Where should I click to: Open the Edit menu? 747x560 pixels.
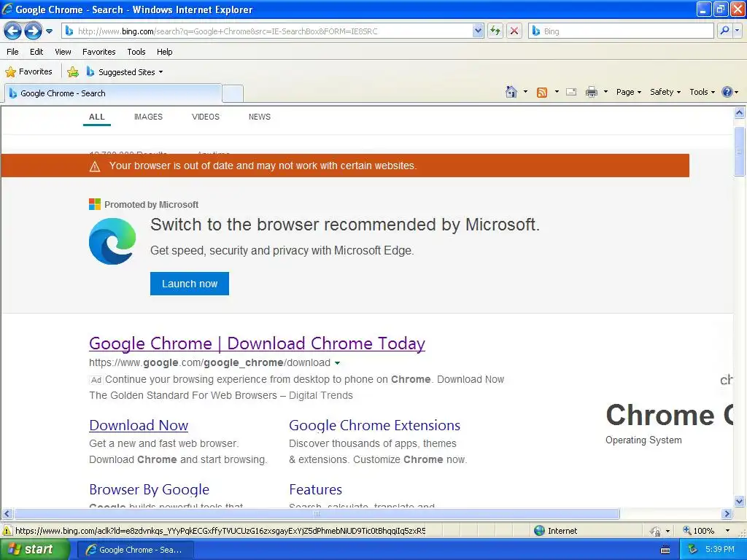coord(36,52)
